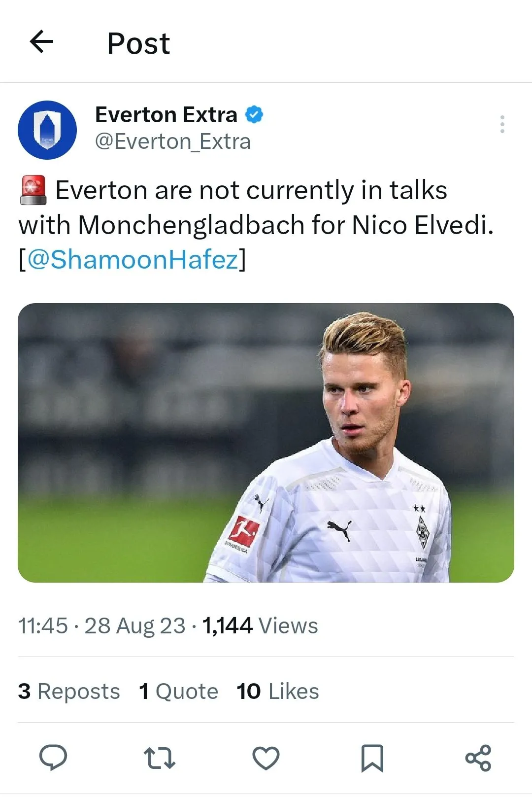
Task: Tap the share icon
Action: (x=478, y=758)
